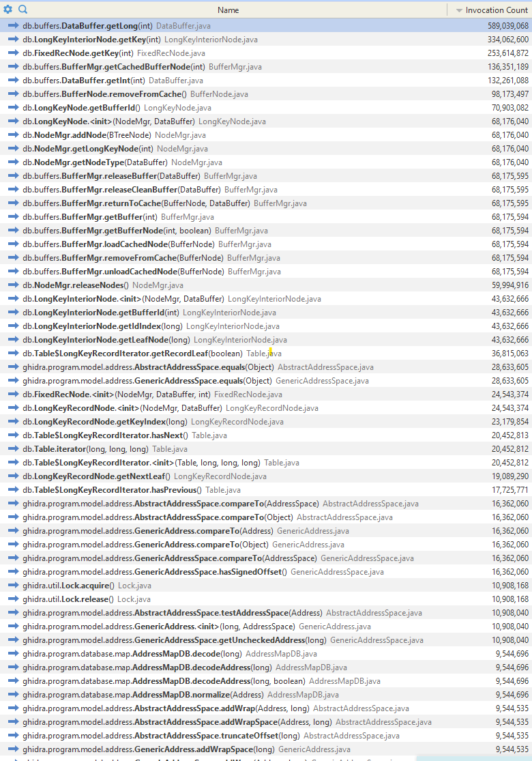This screenshot has width=532, height=761.
Task: Select Table$LongKeyRecordIterator.getRecordLeaf(boolean) method
Action: coord(132,354)
